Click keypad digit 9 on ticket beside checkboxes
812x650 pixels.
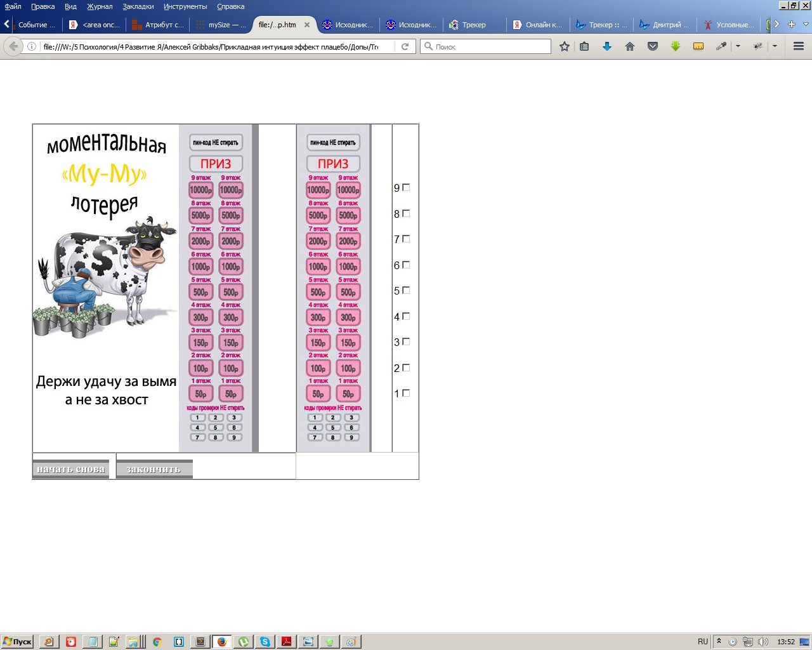[351, 437]
